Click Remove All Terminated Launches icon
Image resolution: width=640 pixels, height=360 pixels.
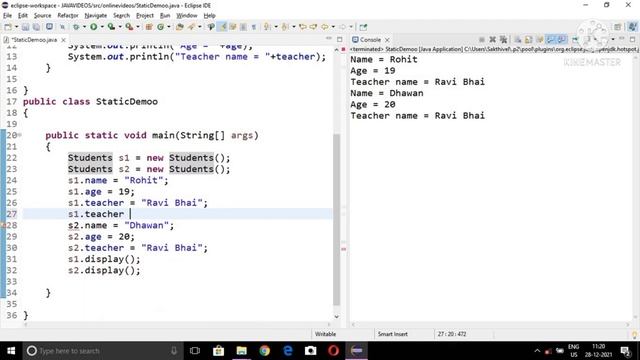point(504,40)
